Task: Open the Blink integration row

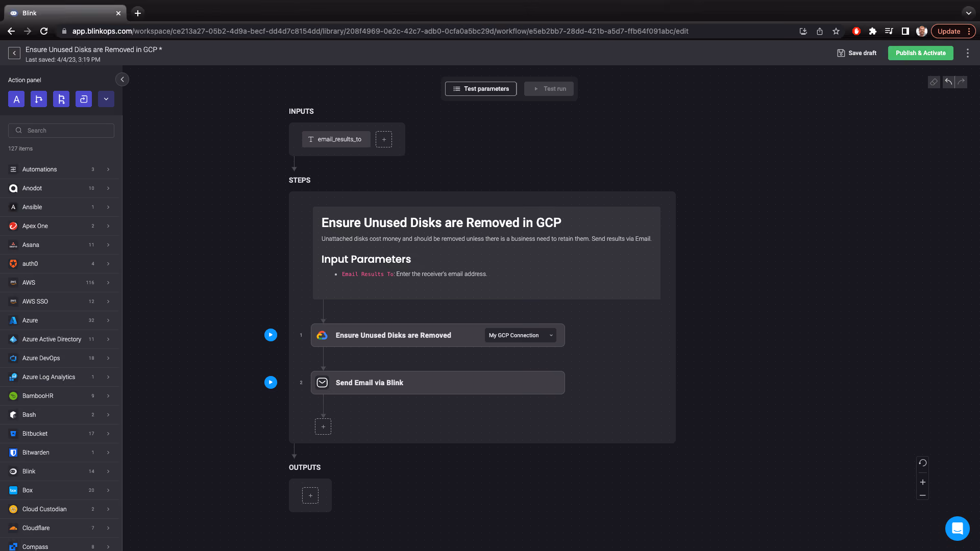Action: (59, 471)
